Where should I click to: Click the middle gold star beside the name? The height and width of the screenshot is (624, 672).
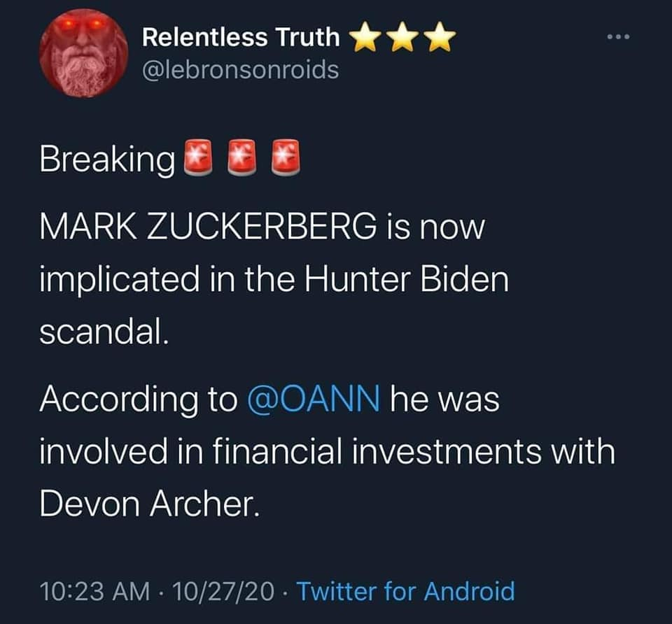[x=402, y=38]
